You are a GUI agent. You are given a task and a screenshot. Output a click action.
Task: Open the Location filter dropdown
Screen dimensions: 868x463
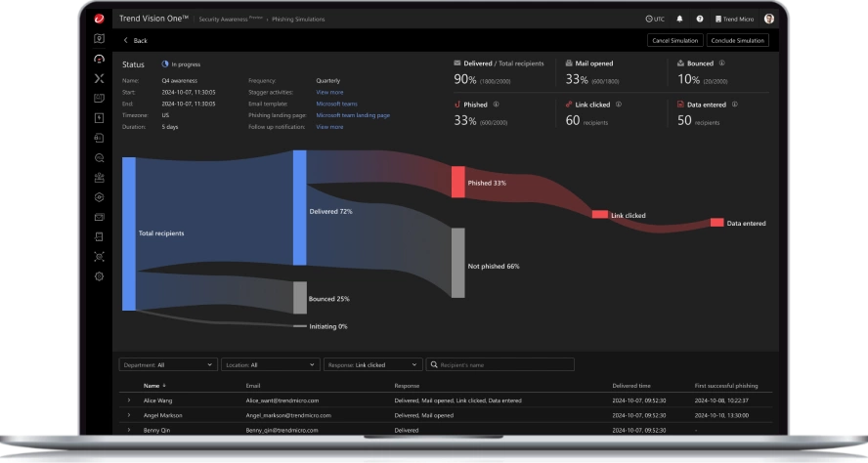click(x=270, y=364)
